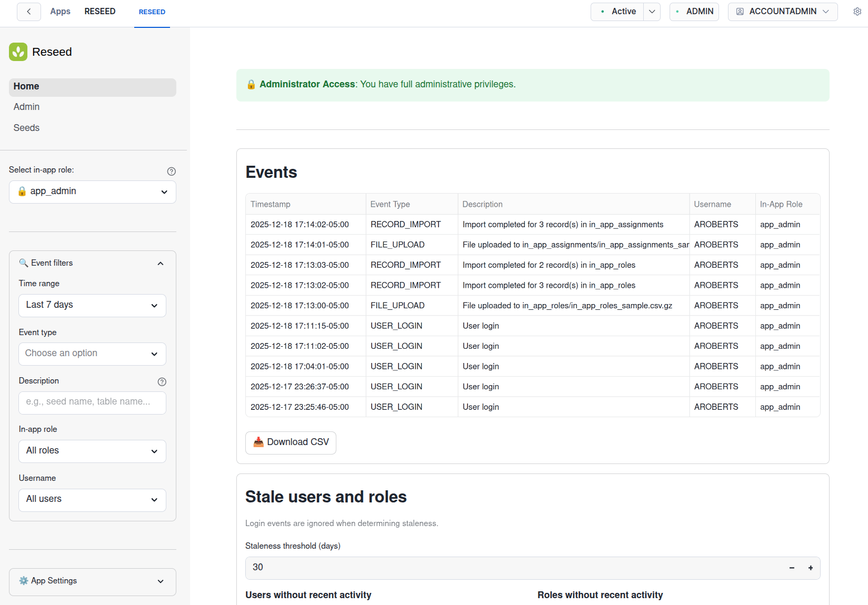
Task: Open help for the Description filter
Action: (x=162, y=381)
